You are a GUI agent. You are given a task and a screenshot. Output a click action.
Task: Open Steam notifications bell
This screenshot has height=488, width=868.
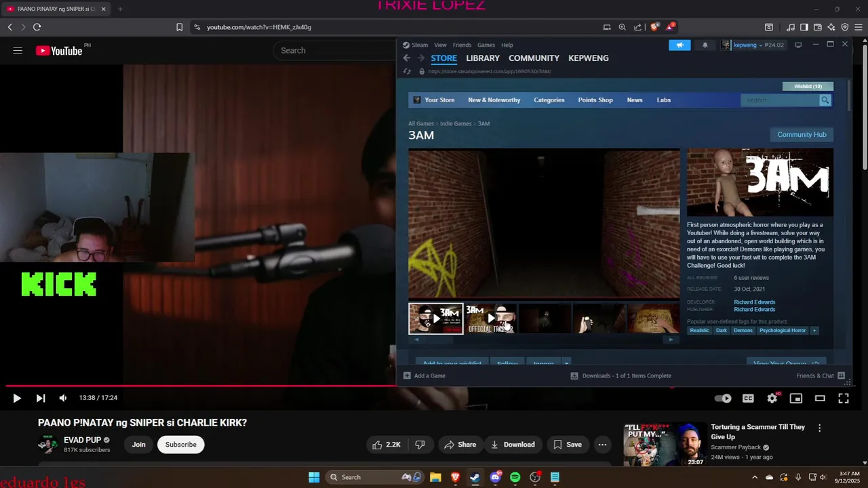(705, 45)
